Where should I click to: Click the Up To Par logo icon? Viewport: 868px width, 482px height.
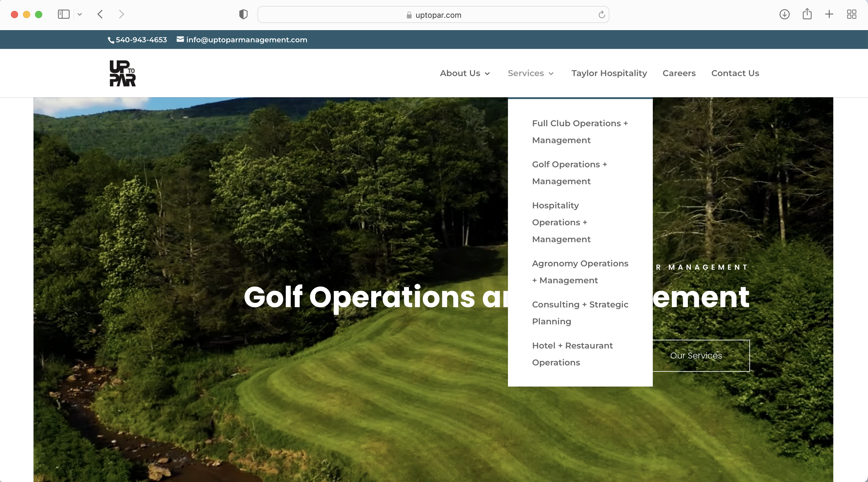click(122, 73)
